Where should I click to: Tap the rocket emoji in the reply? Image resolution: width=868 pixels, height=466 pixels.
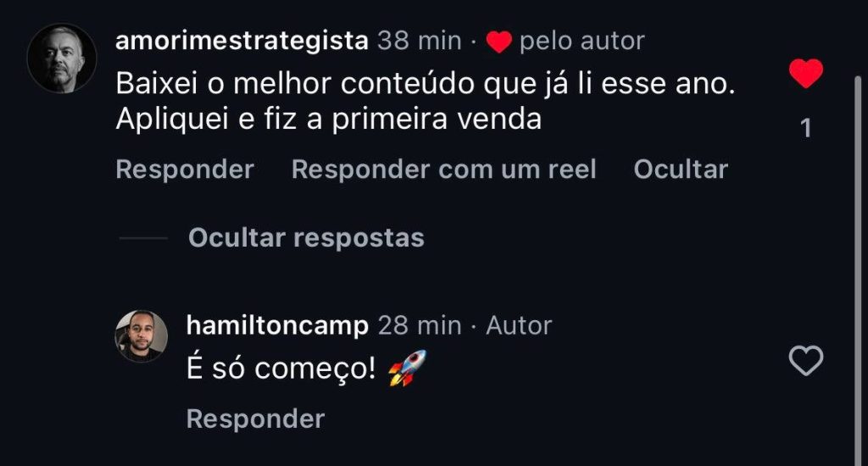pos(408,368)
